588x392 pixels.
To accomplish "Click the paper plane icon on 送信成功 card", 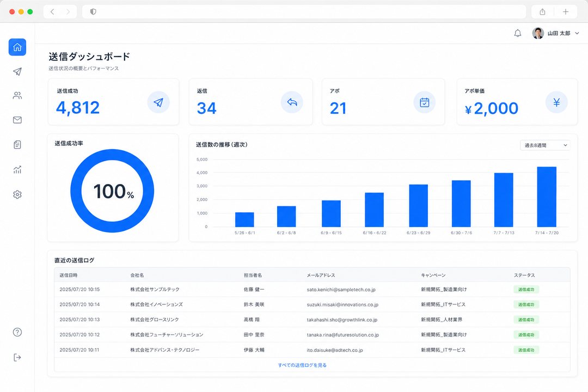I will (158, 102).
